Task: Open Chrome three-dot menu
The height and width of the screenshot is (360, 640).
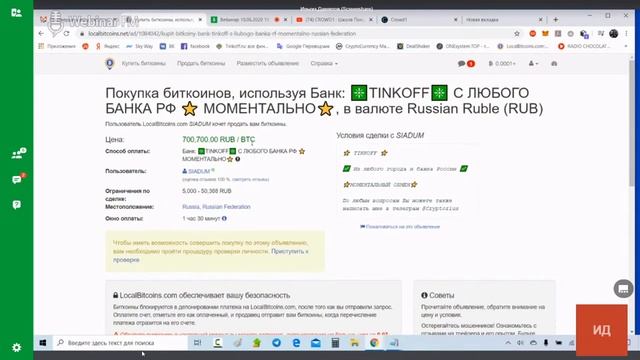Action: tap(626, 33)
